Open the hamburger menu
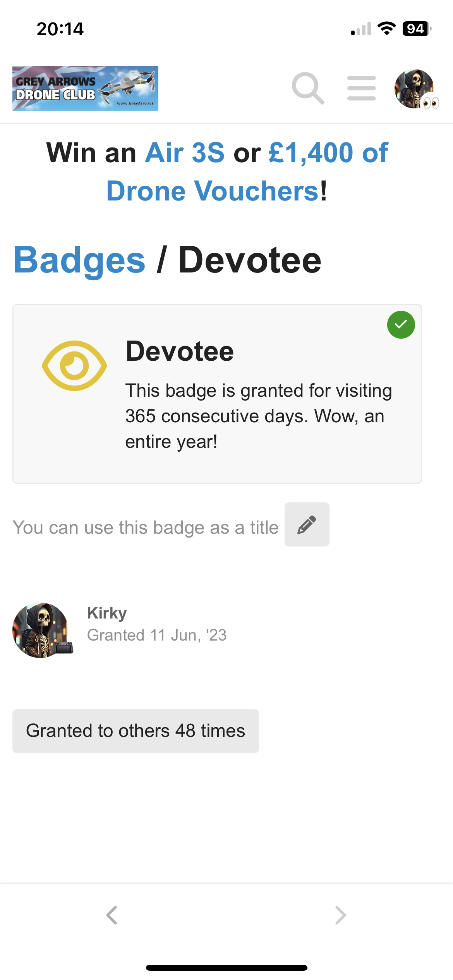 point(361,88)
